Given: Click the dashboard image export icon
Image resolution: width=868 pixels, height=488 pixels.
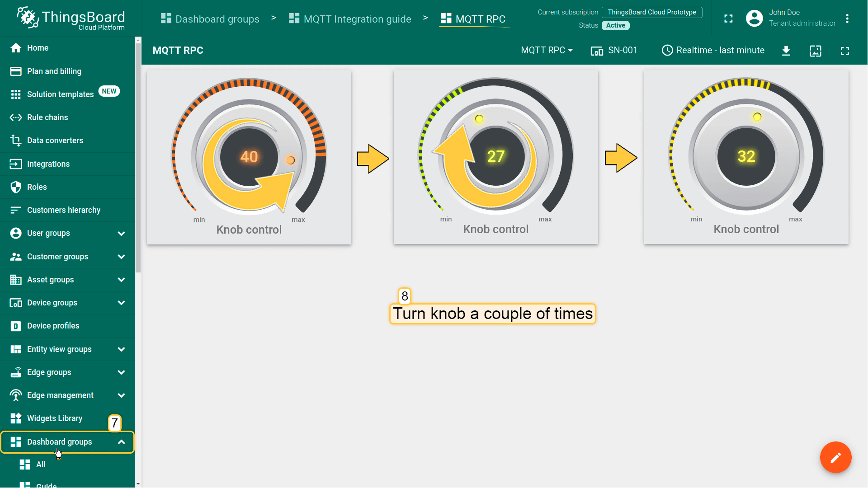Looking at the screenshot, I should [x=815, y=51].
